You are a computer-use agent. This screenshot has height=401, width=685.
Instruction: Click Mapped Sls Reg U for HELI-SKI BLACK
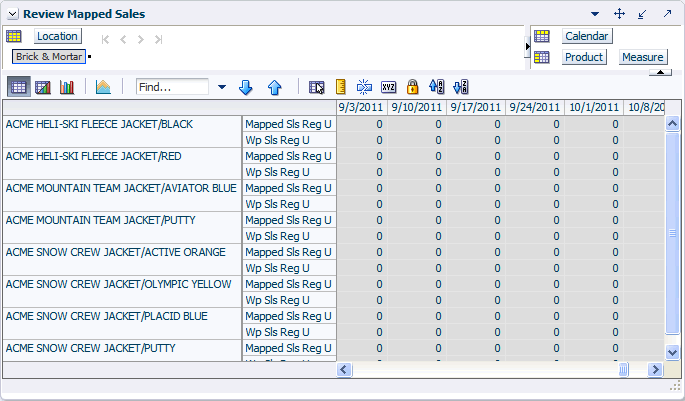click(x=289, y=124)
